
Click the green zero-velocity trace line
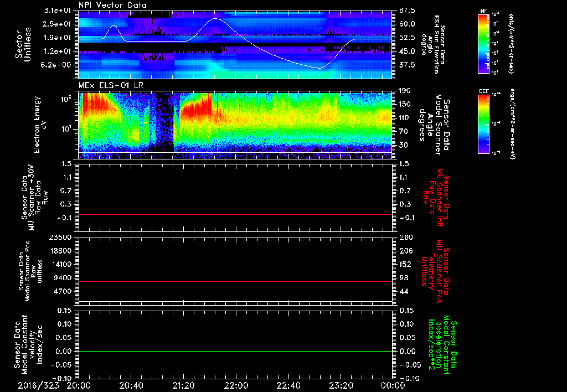235,351
